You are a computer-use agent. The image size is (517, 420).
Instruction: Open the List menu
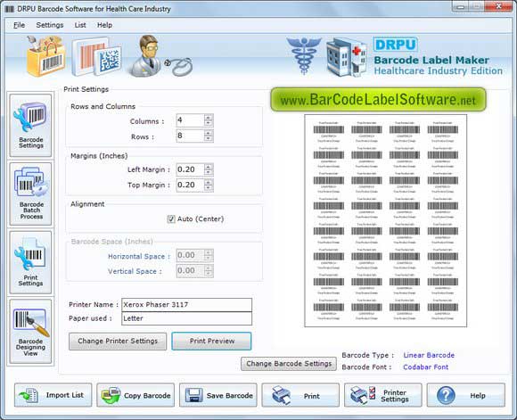80,25
